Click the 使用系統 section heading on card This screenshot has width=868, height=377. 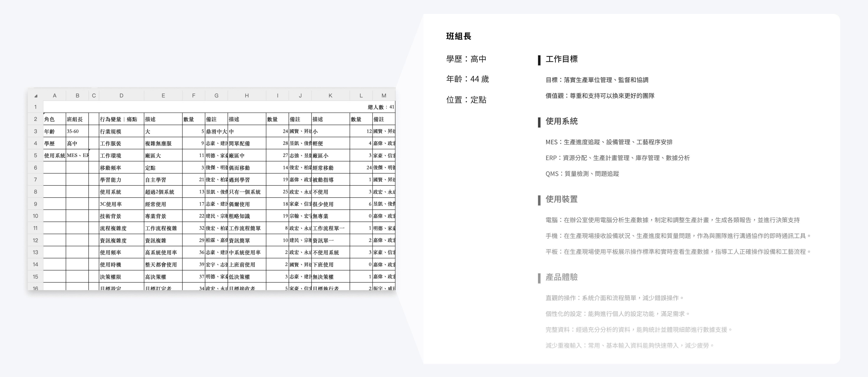coord(561,121)
